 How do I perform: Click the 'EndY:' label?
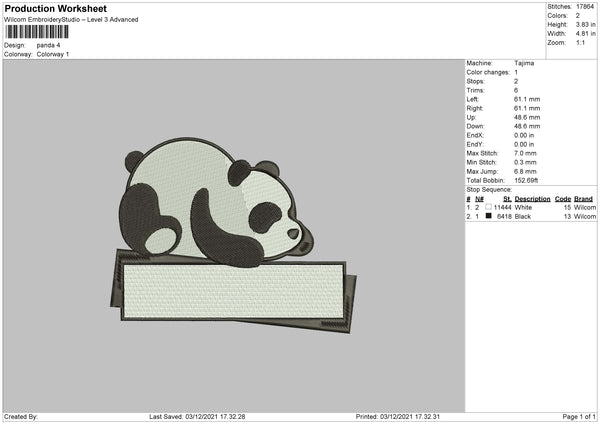coord(475,145)
